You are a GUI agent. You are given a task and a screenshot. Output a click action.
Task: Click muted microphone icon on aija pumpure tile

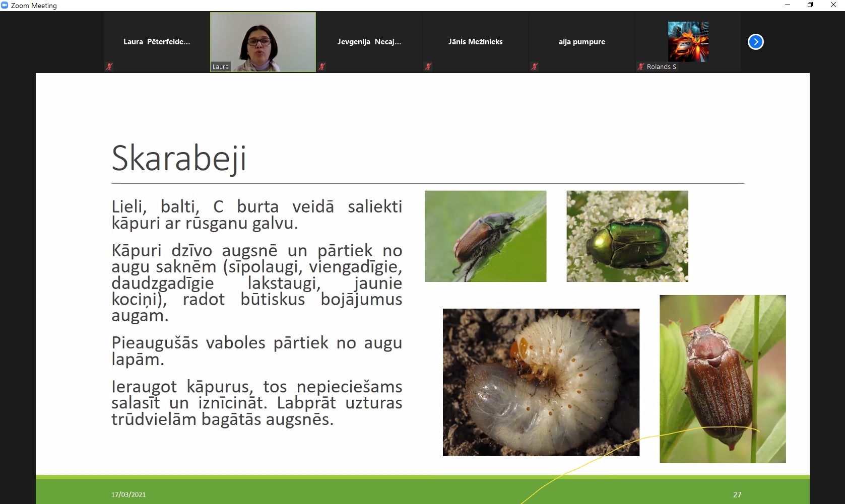(535, 66)
